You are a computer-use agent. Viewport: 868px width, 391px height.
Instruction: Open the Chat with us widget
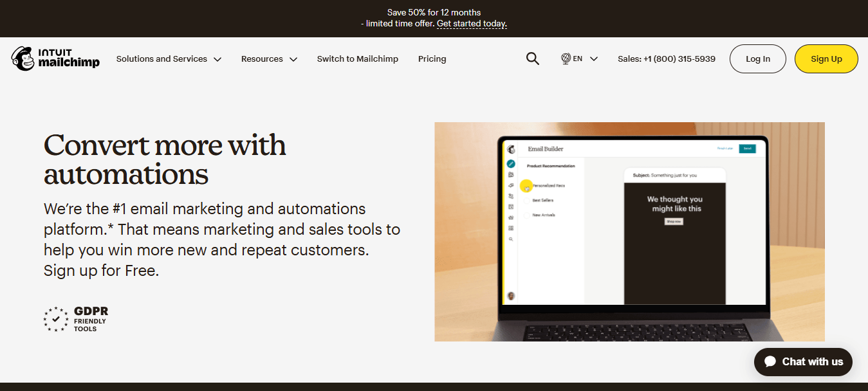coord(802,361)
